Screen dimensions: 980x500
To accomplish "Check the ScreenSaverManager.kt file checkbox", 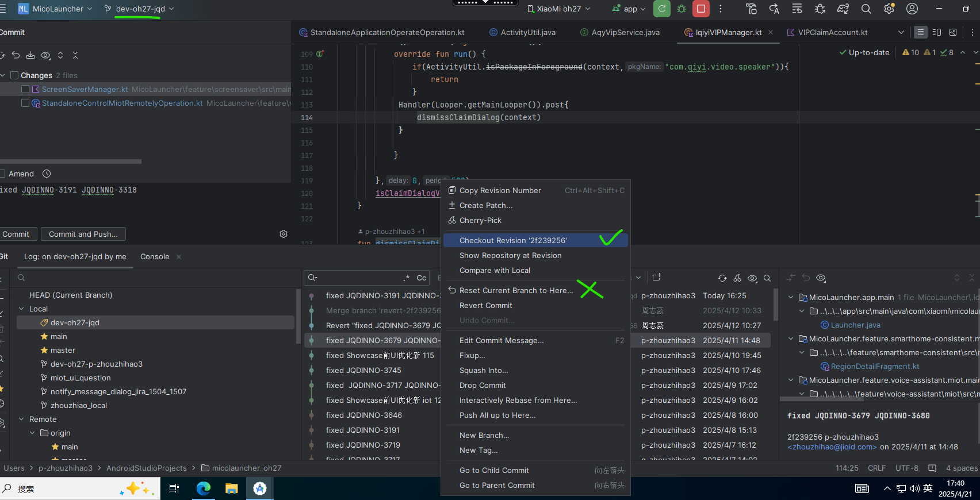I will 25,89.
